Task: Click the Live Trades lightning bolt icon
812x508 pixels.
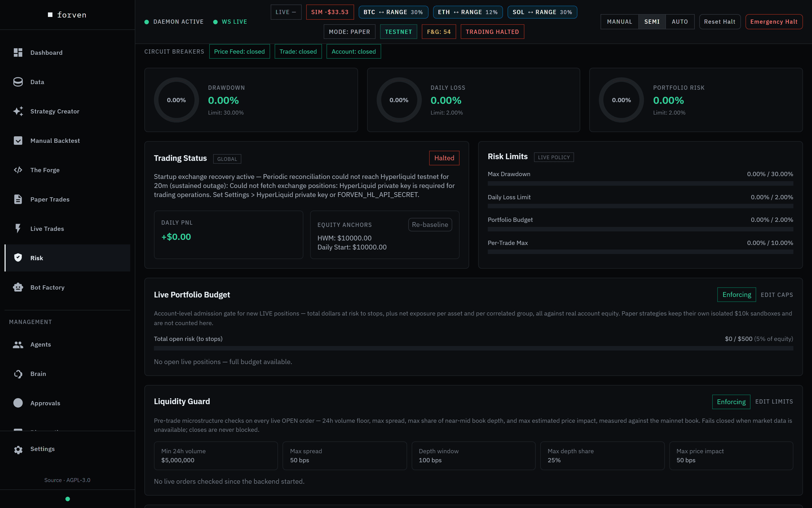Action: [x=18, y=229]
